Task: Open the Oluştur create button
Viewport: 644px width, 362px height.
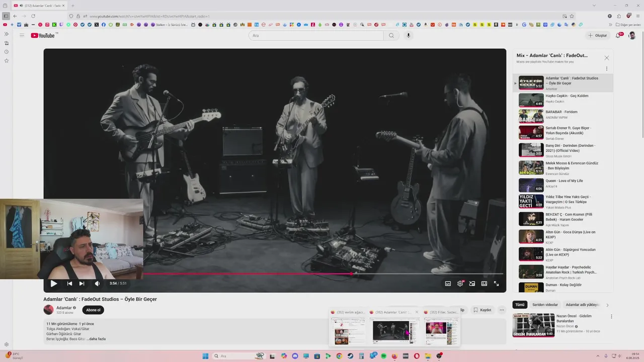Action: [x=598, y=35]
